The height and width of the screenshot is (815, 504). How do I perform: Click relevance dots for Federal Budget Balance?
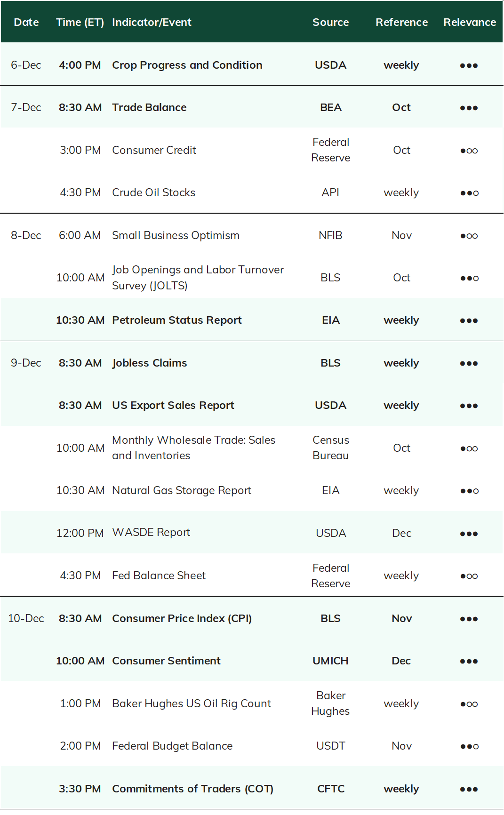(469, 746)
